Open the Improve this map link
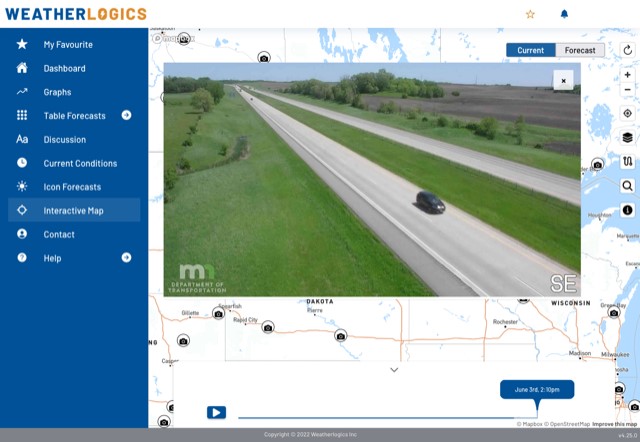 [x=614, y=424]
